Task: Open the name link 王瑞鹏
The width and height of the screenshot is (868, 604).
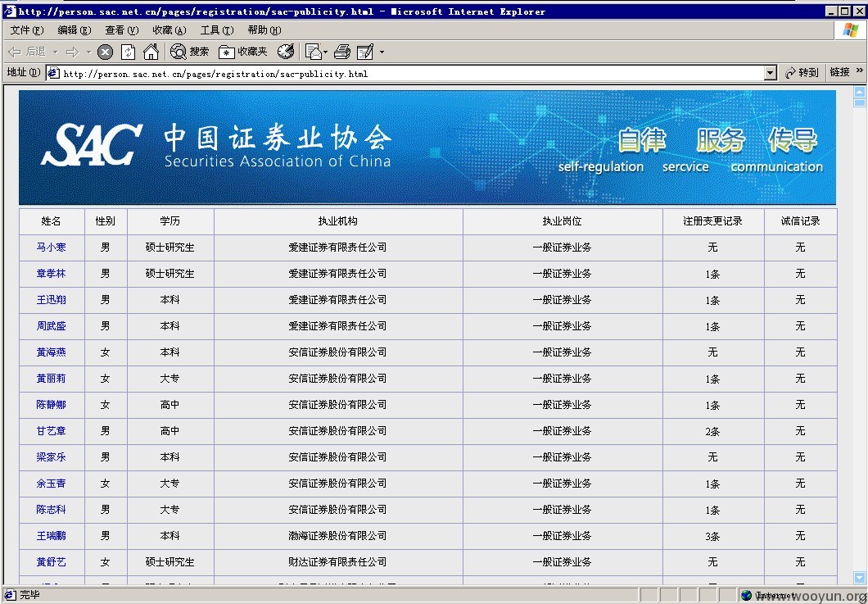Action: tap(51, 536)
